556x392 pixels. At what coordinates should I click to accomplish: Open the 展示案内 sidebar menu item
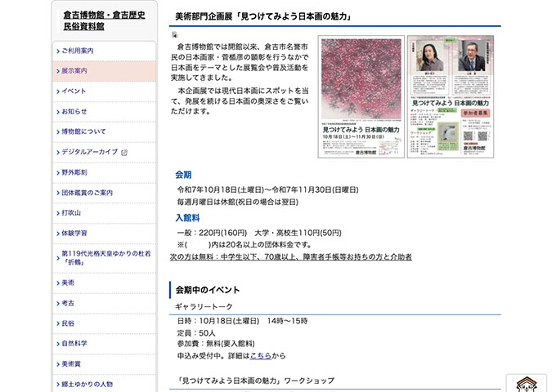click(x=74, y=71)
